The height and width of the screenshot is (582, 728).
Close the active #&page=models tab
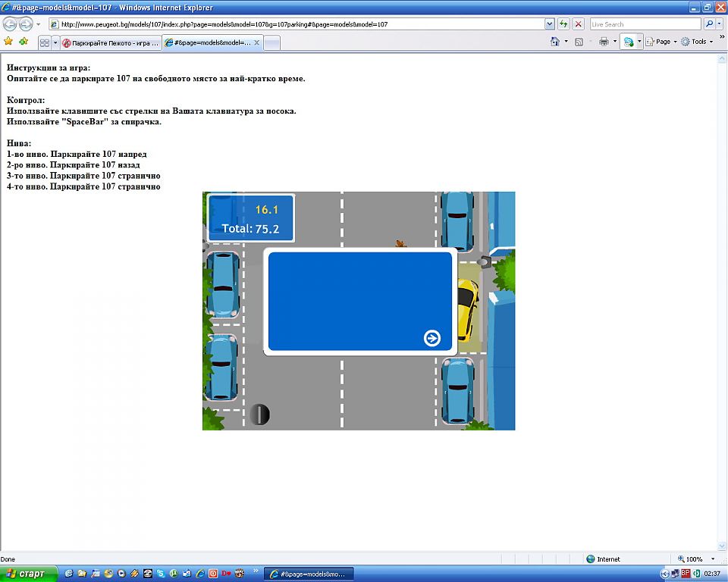pos(256,42)
